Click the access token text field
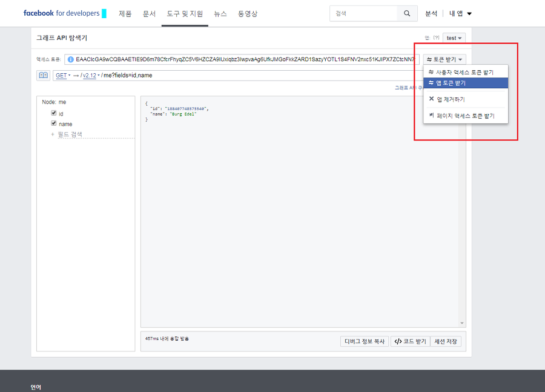This screenshot has width=545, height=392. pos(242,59)
